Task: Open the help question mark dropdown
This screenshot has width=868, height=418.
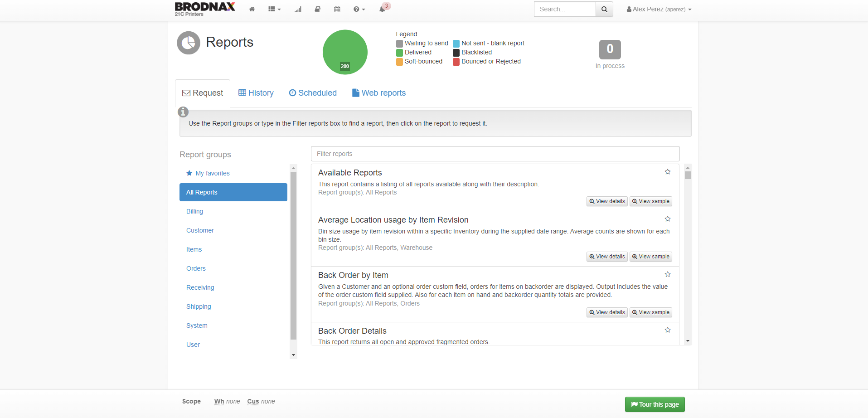Action: [x=359, y=9]
